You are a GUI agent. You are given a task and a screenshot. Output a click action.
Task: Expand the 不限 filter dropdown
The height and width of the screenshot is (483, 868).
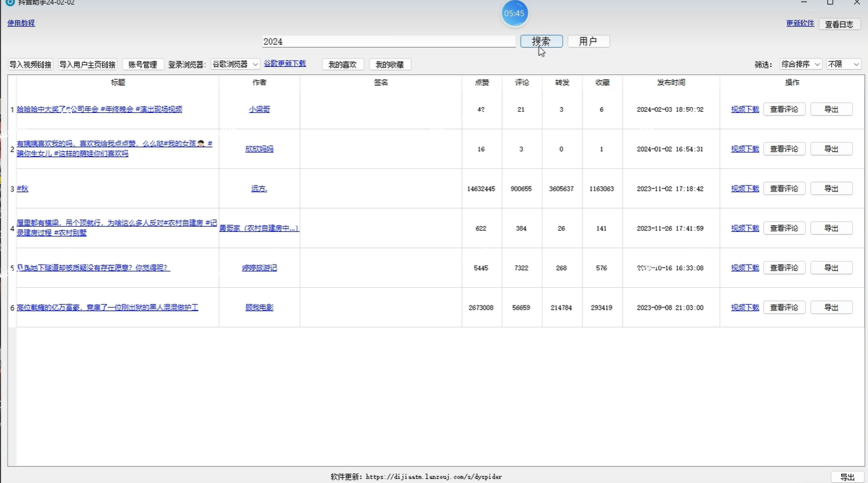(844, 64)
